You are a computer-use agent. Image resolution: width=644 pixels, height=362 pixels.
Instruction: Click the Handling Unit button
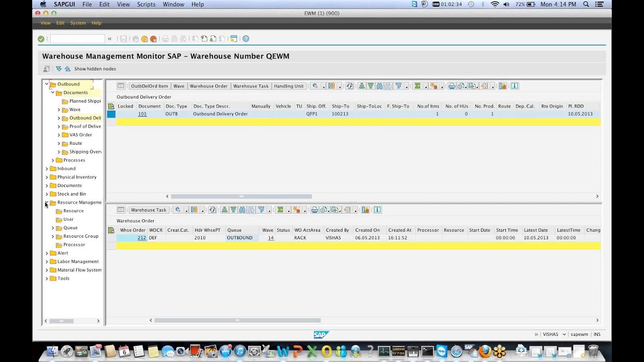pos(289,86)
